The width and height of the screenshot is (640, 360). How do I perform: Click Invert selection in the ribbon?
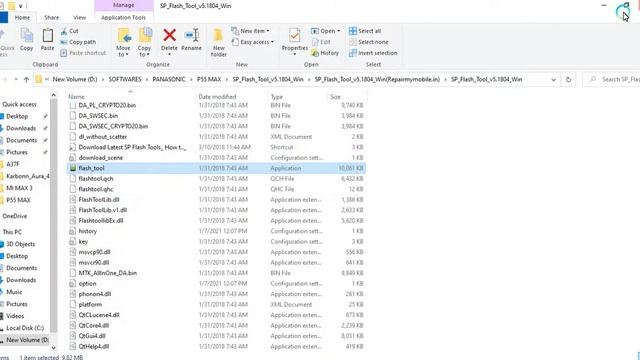[x=373, y=53]
